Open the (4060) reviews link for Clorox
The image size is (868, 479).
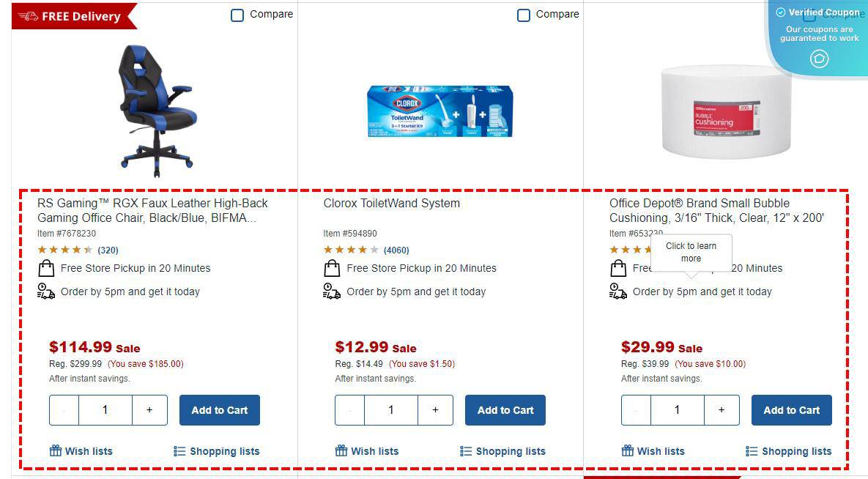coord(396,250)
